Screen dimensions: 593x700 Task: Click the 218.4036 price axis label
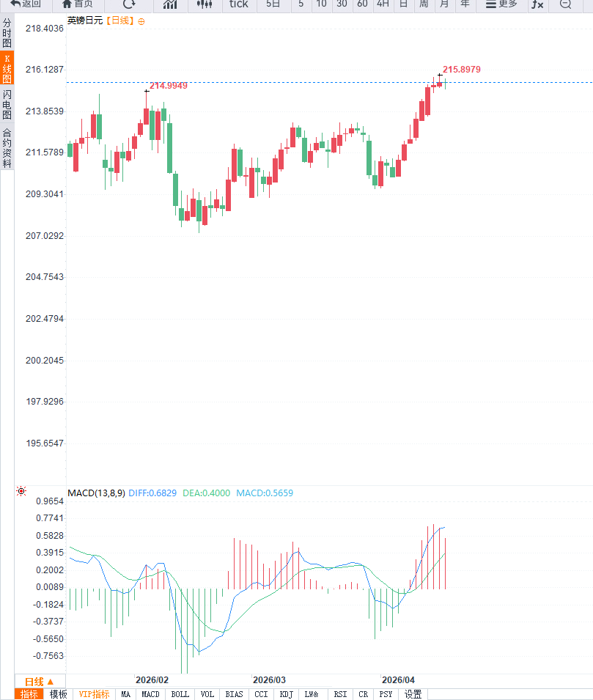point(45,29)
